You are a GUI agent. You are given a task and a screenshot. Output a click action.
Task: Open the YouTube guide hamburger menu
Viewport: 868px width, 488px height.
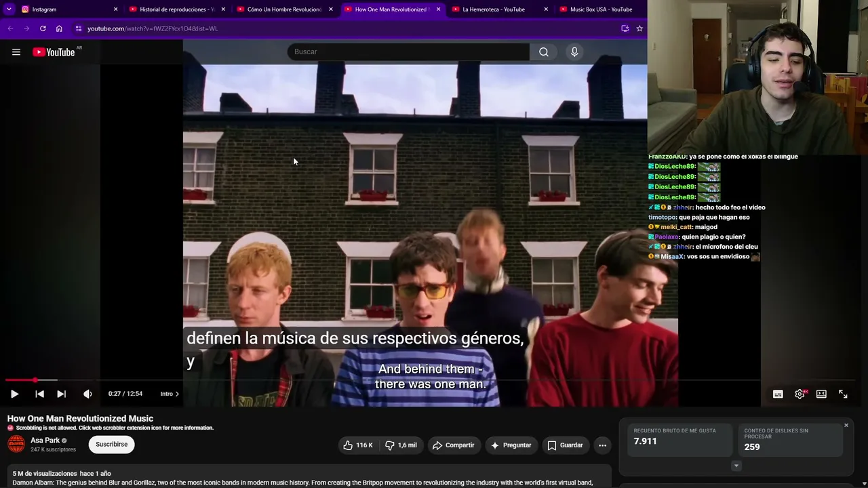click(x=16, y=52)
